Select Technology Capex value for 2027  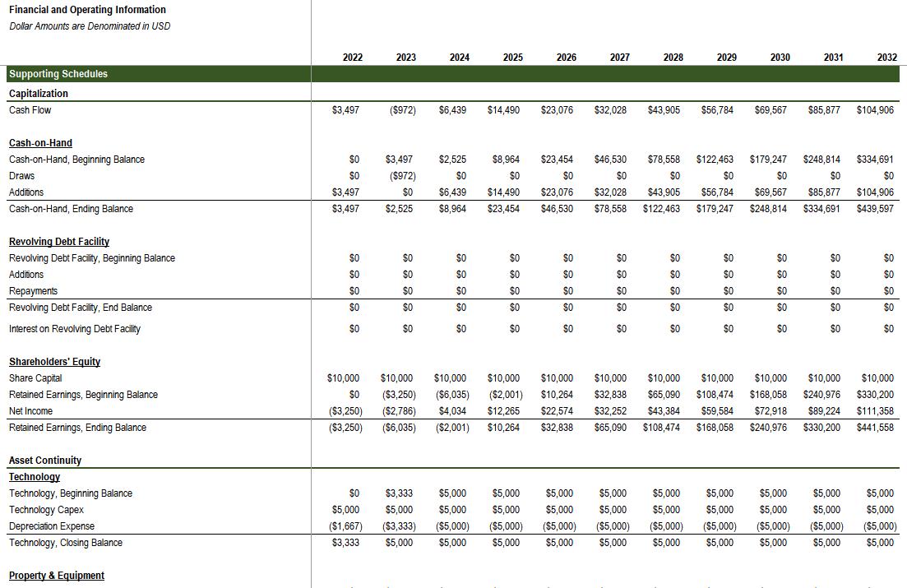coord(613,510)
